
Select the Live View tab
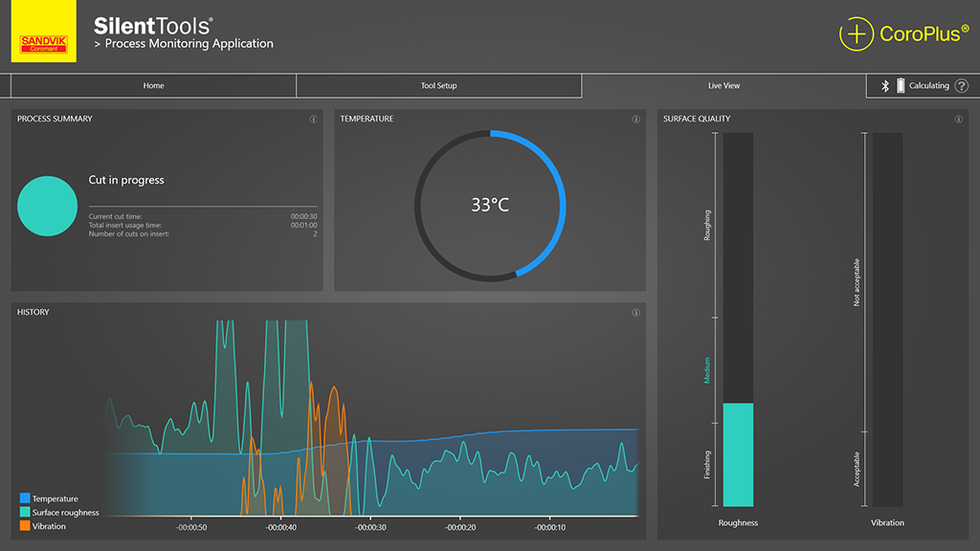(x=724, y=85)
